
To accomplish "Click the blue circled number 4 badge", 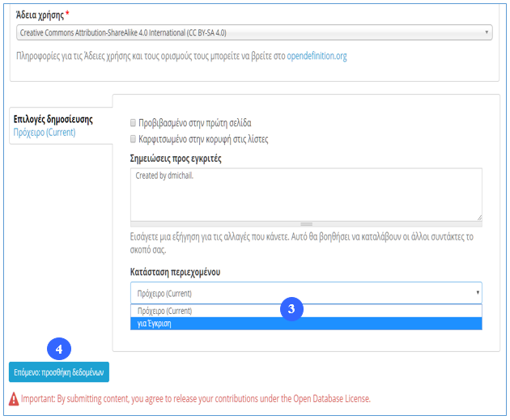I will (58, 350).
